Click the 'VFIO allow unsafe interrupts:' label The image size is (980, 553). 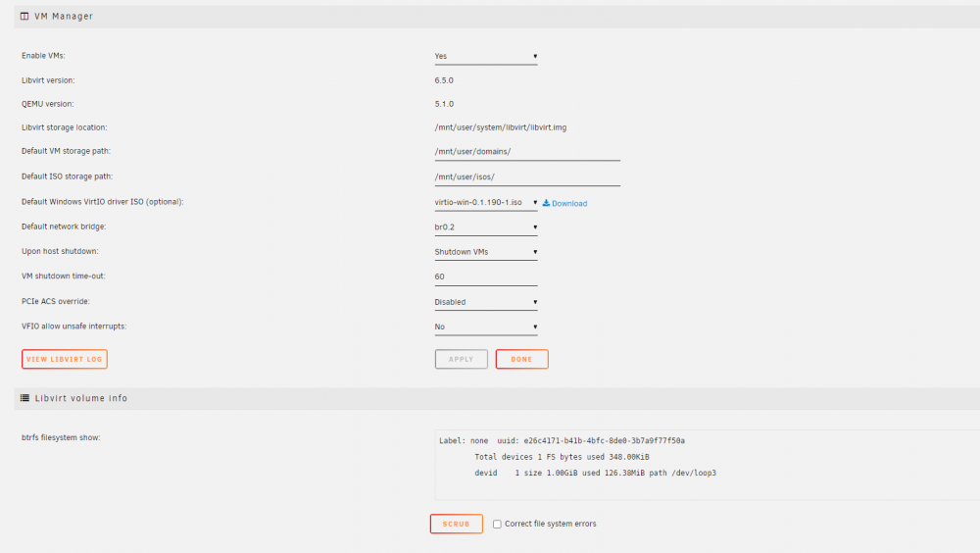tap(73, 326)
